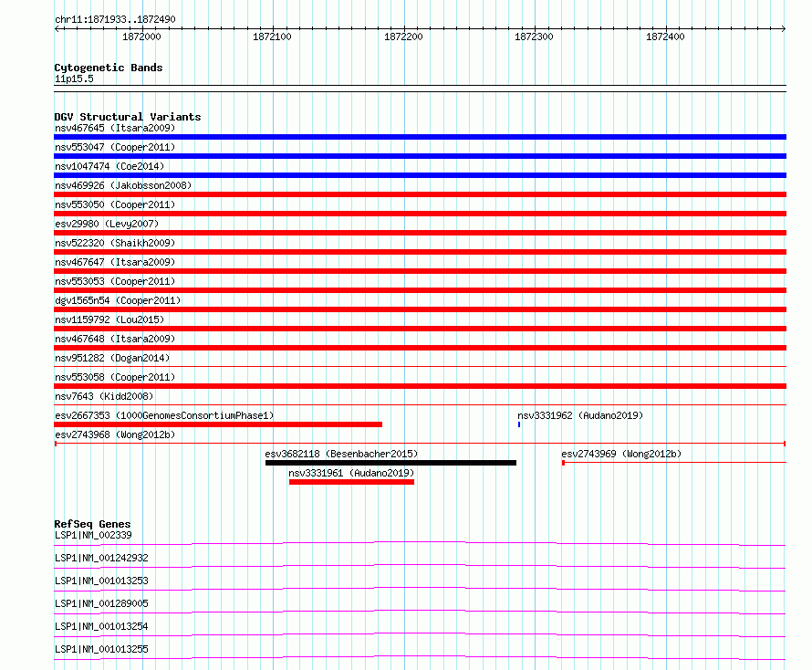Open nsv553050 (Cooper2011) variant entry
The width and height of the screenshot is (812, 670).
115,204
